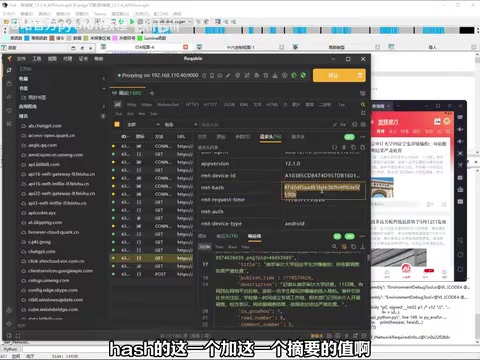Click the phone device icon in Reqable proxy toolbar
The width and height of the screenshot is (480, 360).
(x=212, y=76)
